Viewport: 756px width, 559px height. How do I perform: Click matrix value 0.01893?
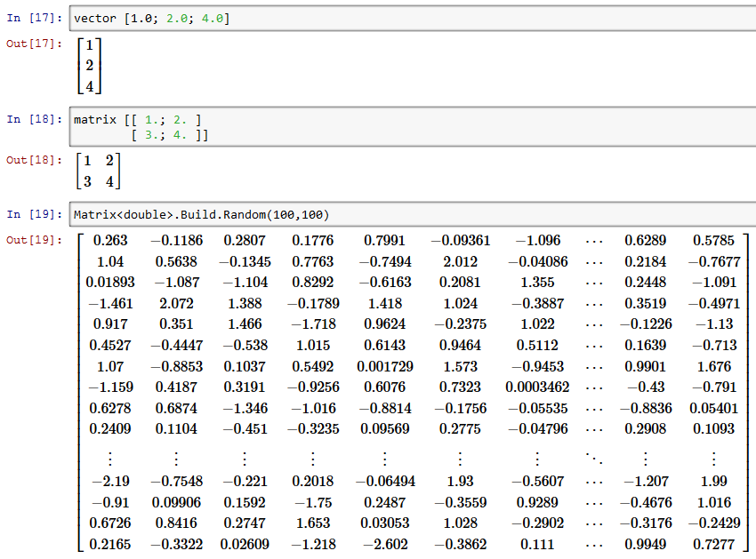(x=110, y=283)
